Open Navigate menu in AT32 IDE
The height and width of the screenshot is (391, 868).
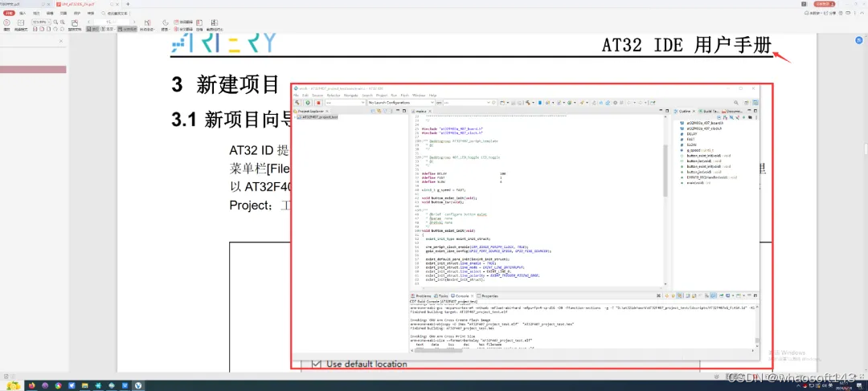point(351,95)
